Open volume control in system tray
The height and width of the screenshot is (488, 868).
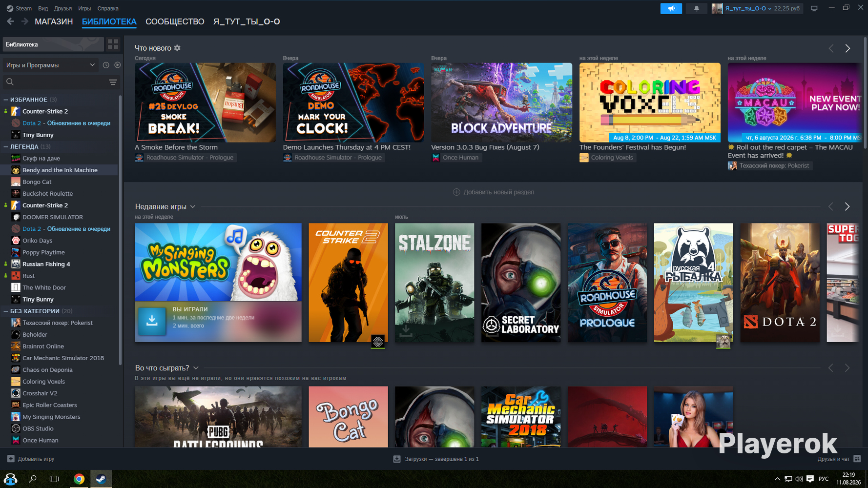click(x=799, y=479)
